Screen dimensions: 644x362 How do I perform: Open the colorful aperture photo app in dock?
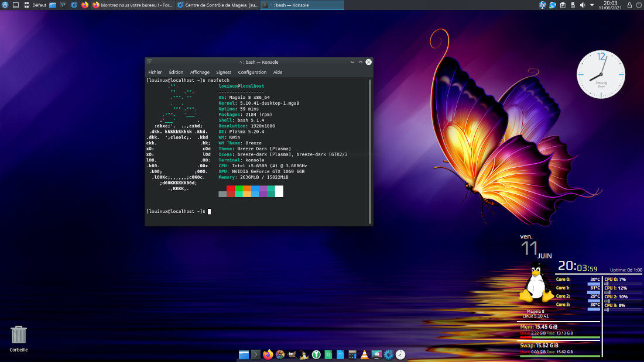(x=280, y=354)
